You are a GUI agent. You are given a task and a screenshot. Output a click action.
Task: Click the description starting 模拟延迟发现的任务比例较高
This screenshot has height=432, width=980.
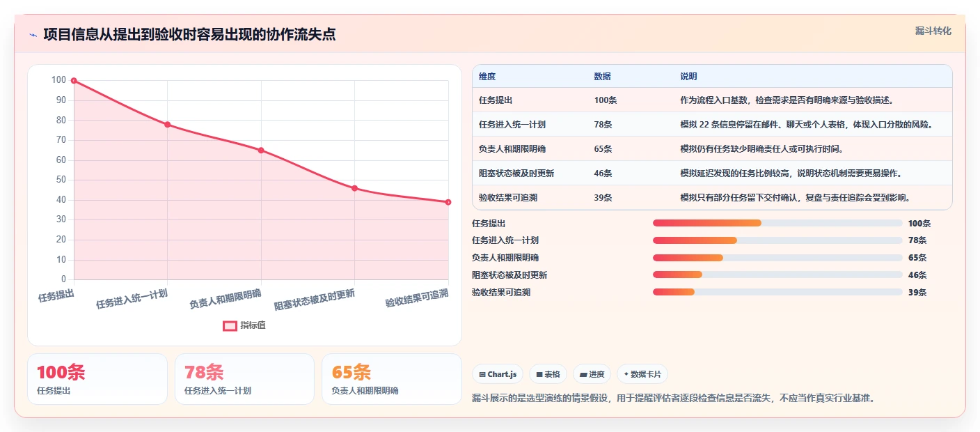(x=792, y=173)
